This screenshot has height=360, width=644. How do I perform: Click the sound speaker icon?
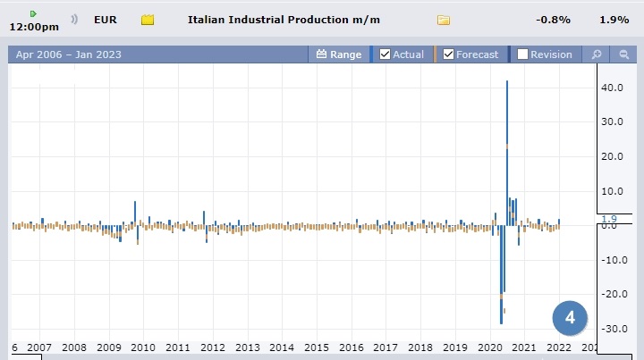click(73, 20)
